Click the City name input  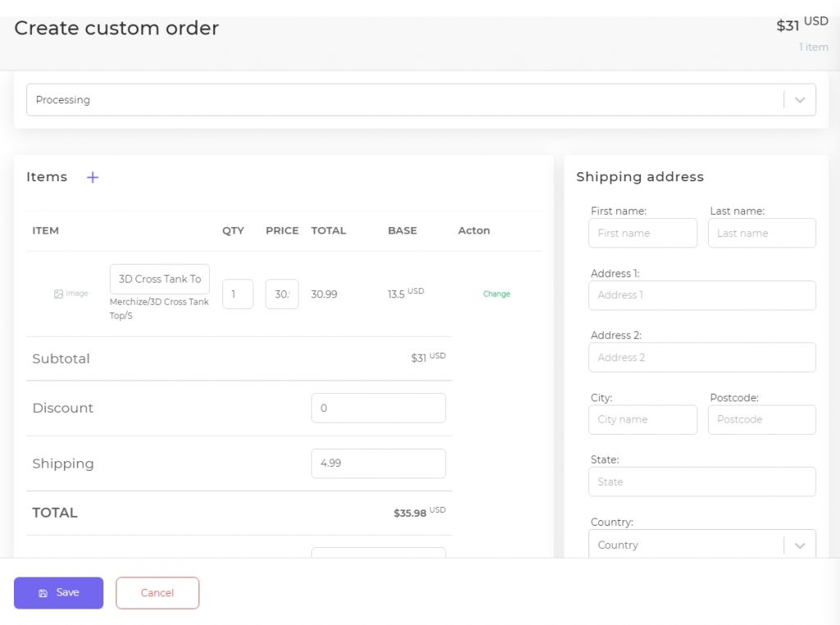point(642,419)
